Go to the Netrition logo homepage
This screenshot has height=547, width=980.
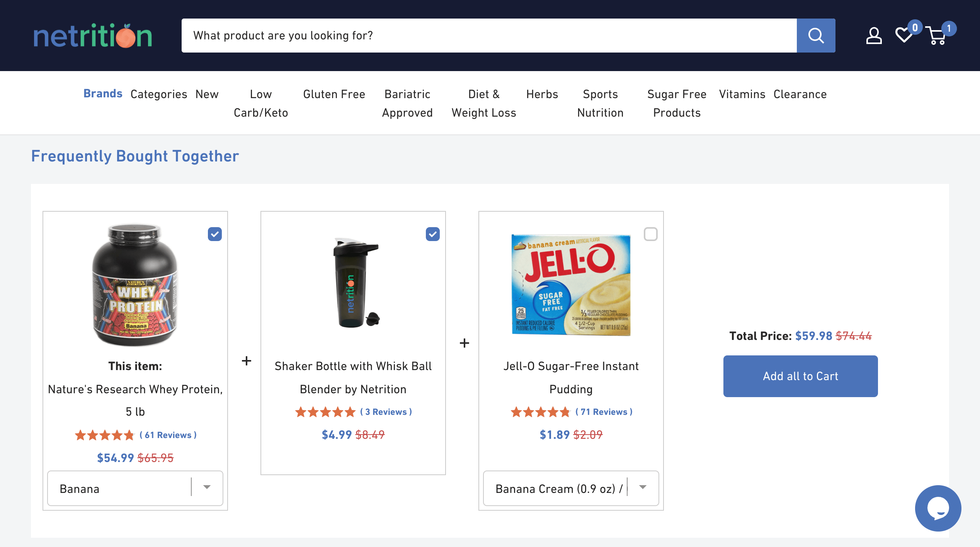pyautogui.click(x=93, y=36)
